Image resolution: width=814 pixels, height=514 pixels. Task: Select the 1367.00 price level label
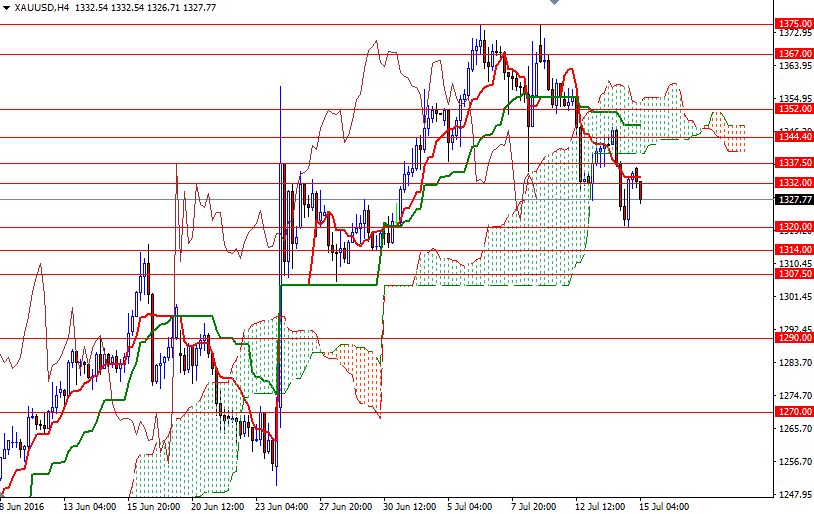794,54
